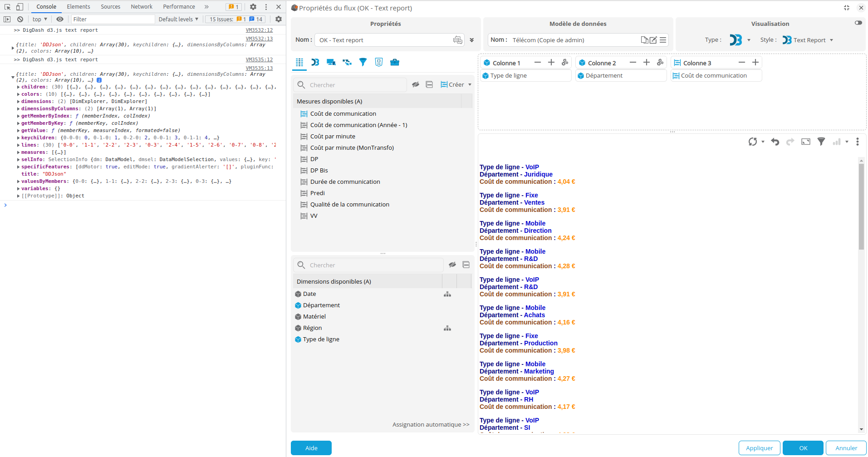Open the D3 visualization settings tab

click(315, 62)
